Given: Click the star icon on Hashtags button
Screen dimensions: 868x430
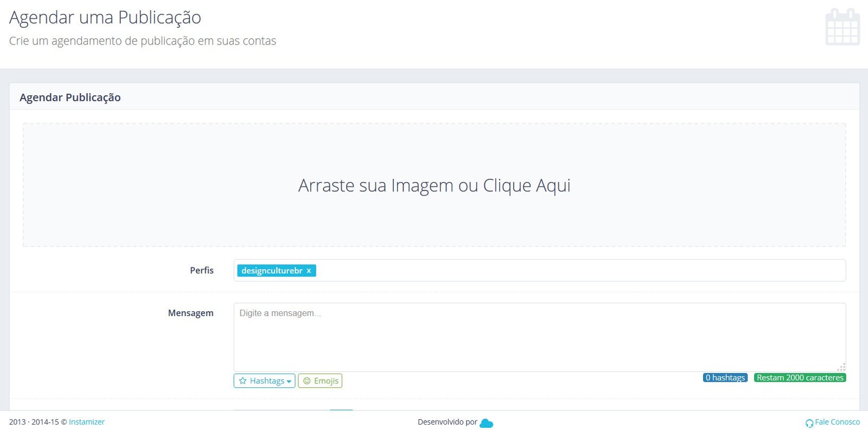Looking at the screenshot, I should click(x=243, y=381).
